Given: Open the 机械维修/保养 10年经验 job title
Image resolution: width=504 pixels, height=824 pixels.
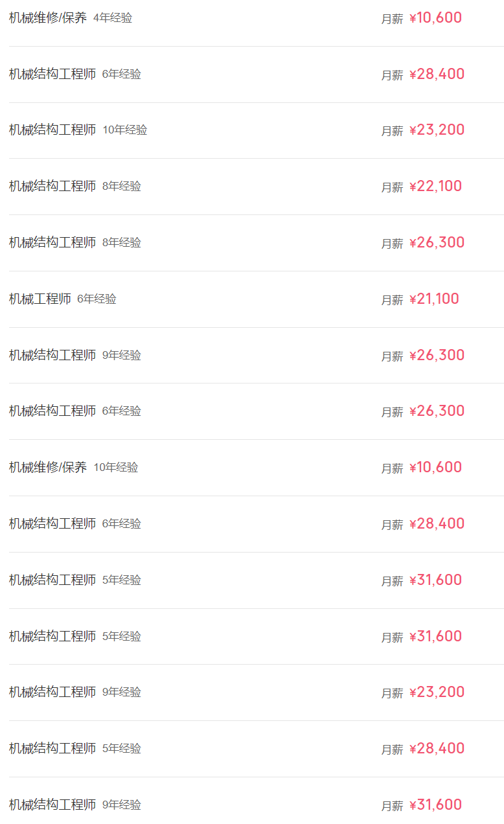Looking at the screenshot, I should (x=48, y=467).
